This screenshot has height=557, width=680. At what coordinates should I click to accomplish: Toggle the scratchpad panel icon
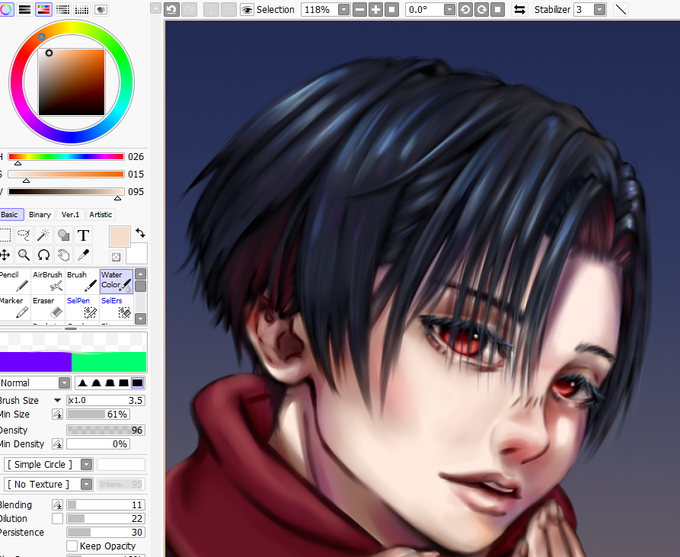coord(101,9)
